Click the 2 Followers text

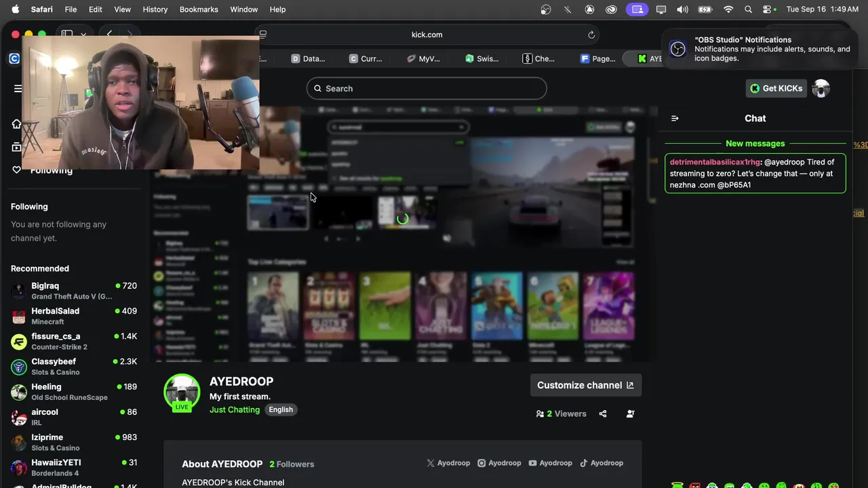[x=292, y=464]
